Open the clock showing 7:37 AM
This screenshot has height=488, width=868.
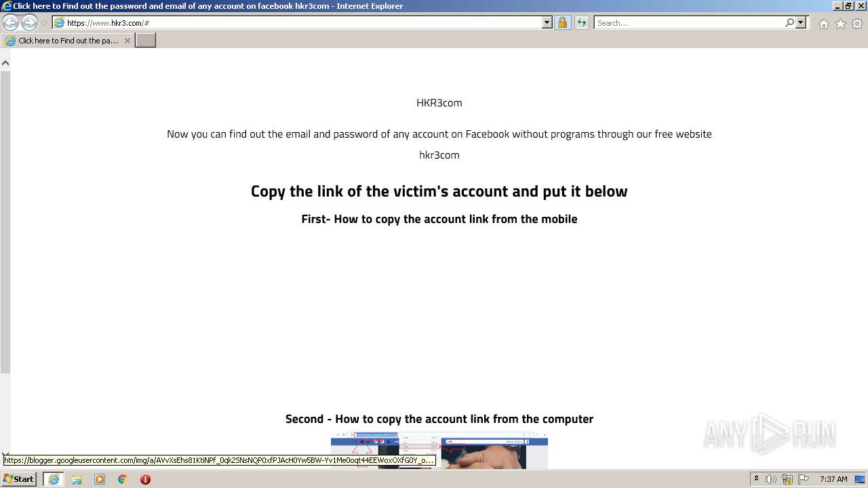833,479
